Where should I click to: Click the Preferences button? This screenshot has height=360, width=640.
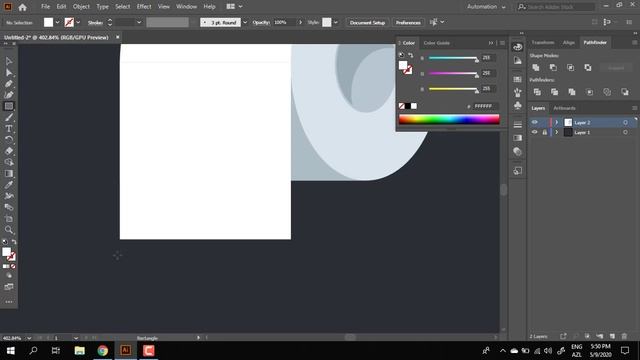[x=408, y=22]
